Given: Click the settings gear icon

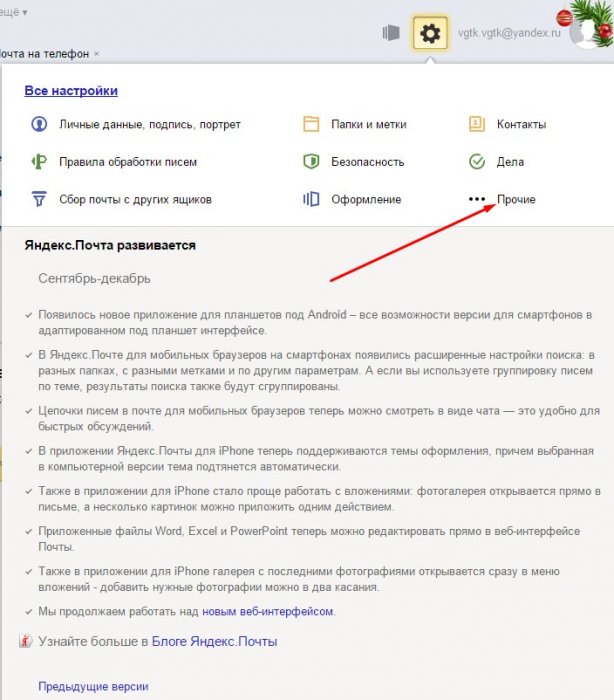Looking at the screenshot, I should point(429,34).
